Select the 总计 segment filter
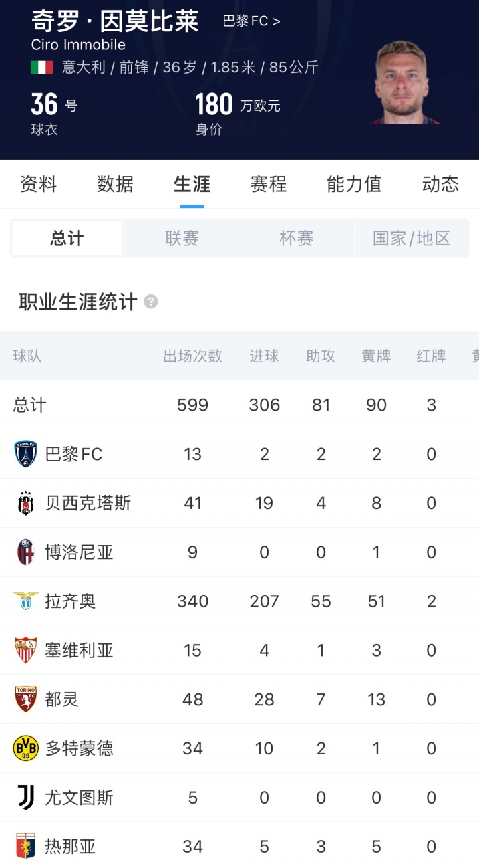The height and width of the screenshot is (868, 479). (x=67, y=238)
